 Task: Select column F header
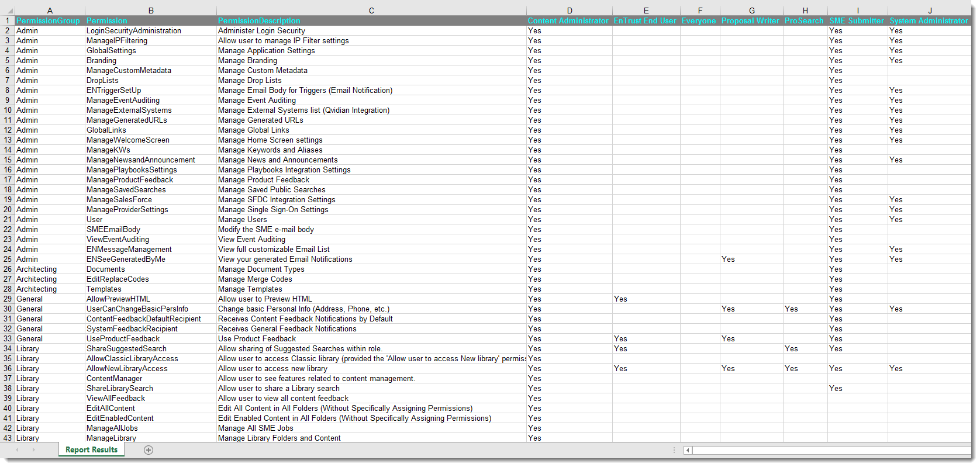(x=700, y=11)
